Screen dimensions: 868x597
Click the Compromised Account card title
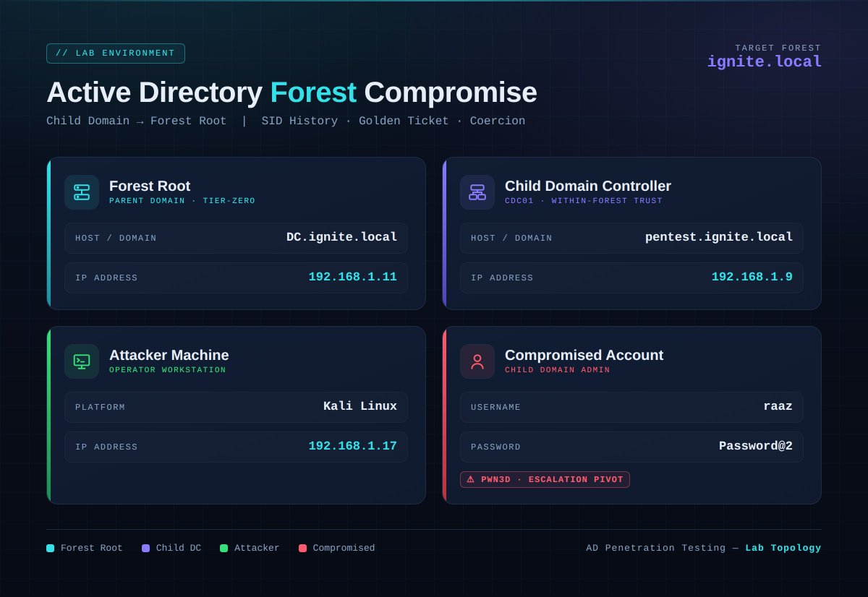point(584,355)
